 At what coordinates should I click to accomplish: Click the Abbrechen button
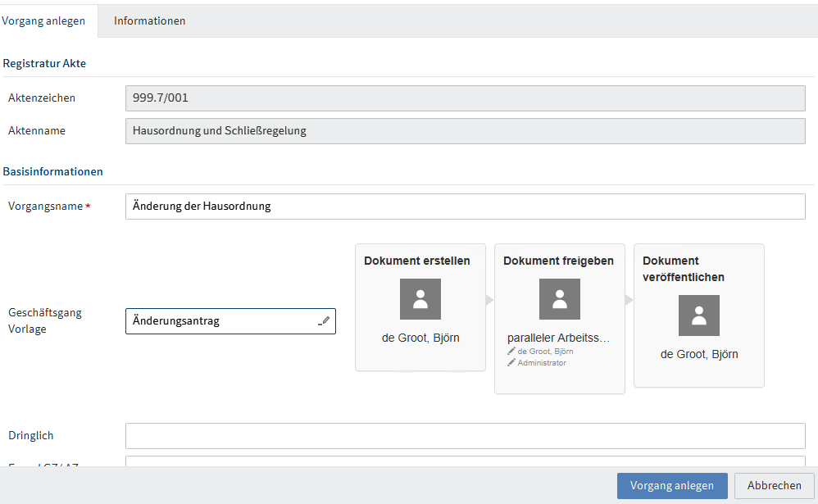coord(775,486)
